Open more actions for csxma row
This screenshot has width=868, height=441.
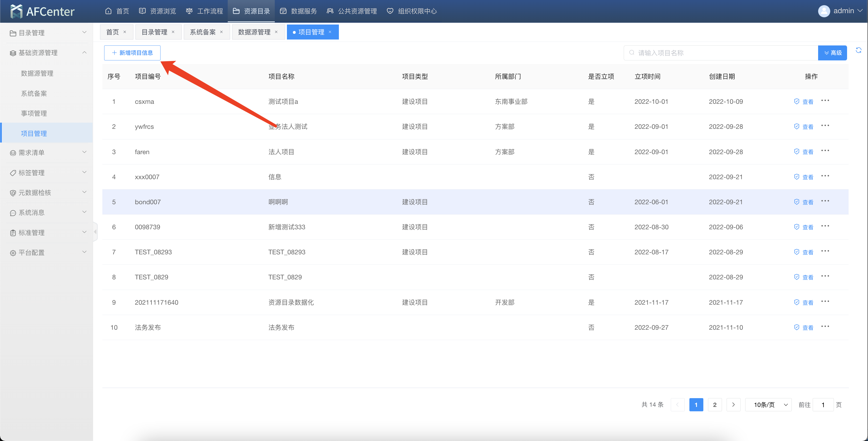825,101
